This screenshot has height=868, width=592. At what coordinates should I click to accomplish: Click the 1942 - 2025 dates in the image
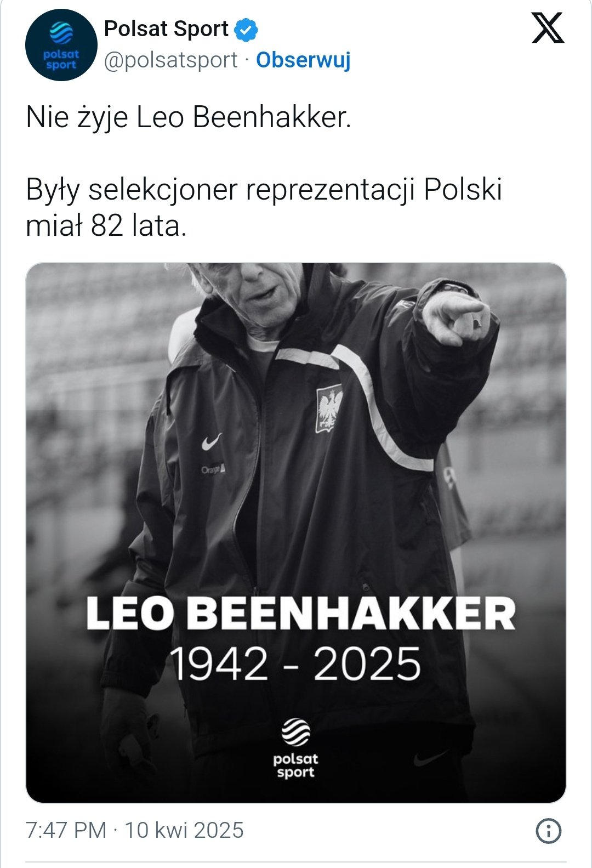[296, 664]
